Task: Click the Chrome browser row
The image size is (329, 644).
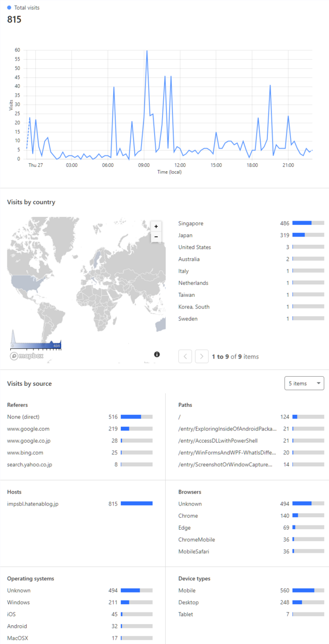Action: tap(251, 516)
